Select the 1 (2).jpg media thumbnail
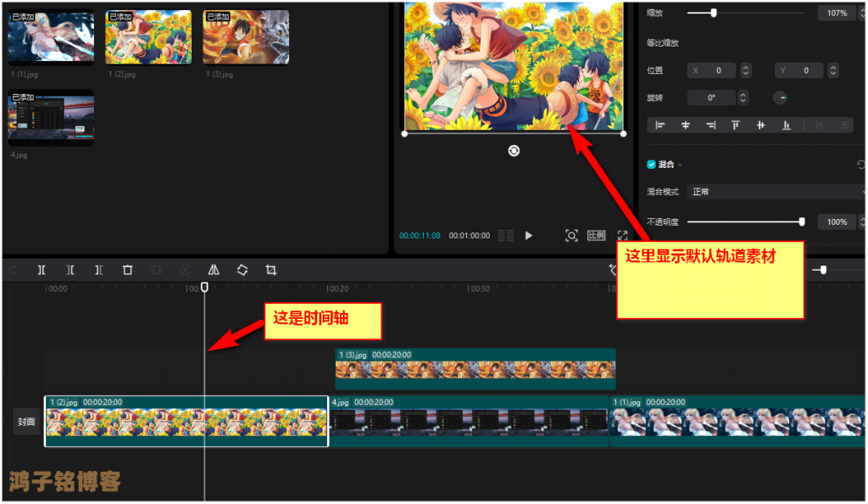868x504 pixels. [x=148, y=37]
